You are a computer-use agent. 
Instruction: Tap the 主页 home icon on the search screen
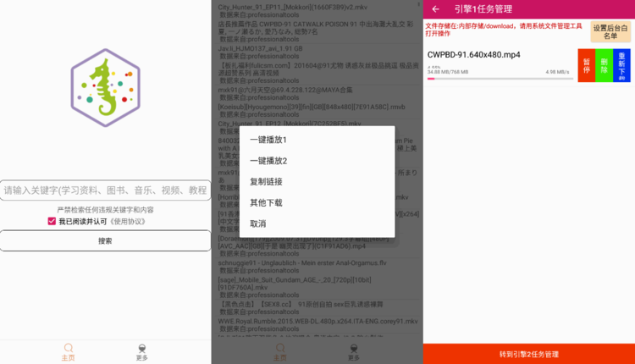[69, 352]
